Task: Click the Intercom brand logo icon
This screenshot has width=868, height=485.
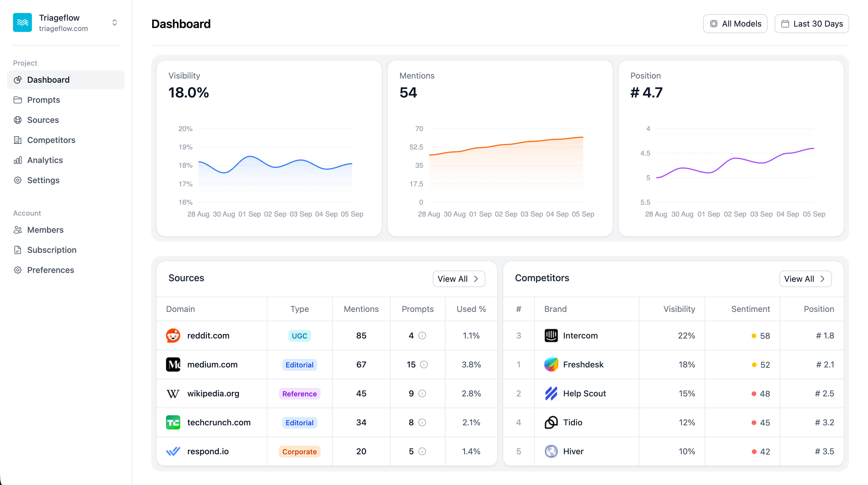Action: tap(551, 336)
